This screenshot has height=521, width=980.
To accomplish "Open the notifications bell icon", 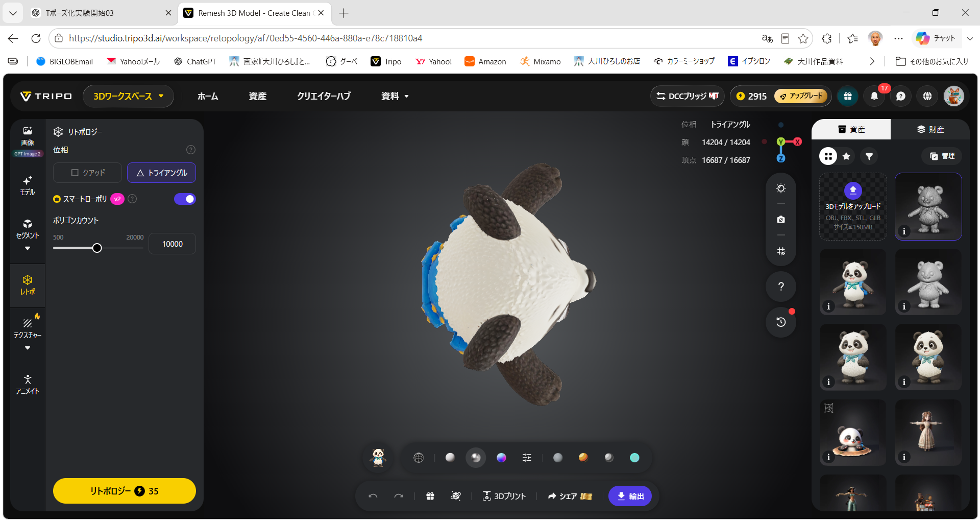I will tap(874, 96).
